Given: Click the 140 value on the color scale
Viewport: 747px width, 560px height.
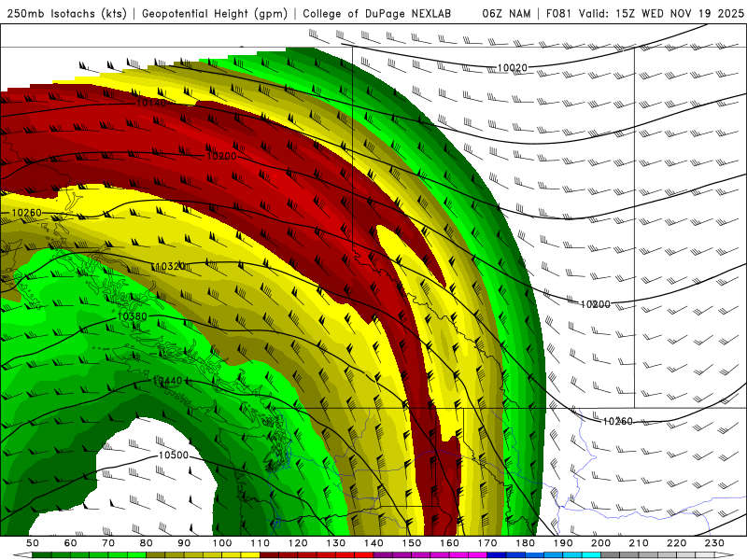Looking at the screenshot, I should (373, 543).
